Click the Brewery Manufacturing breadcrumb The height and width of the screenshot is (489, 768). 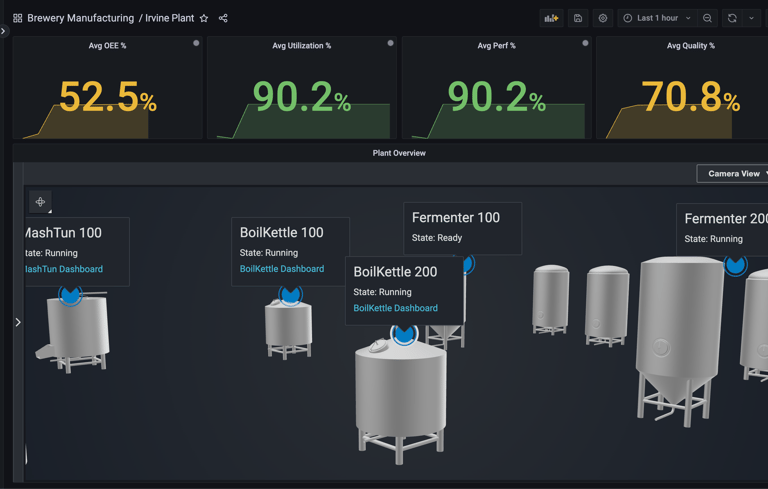point(80,18)
